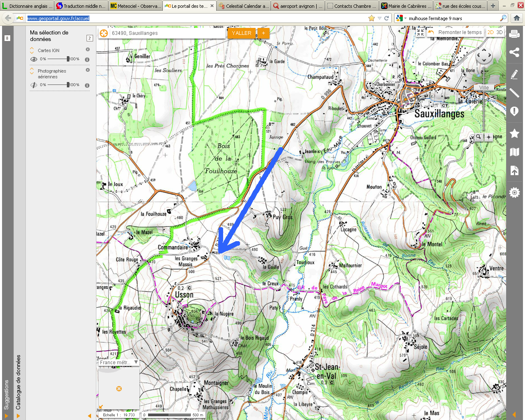
Task: Show the Photographies aériennes layer
Action: (x=34, y=85)
